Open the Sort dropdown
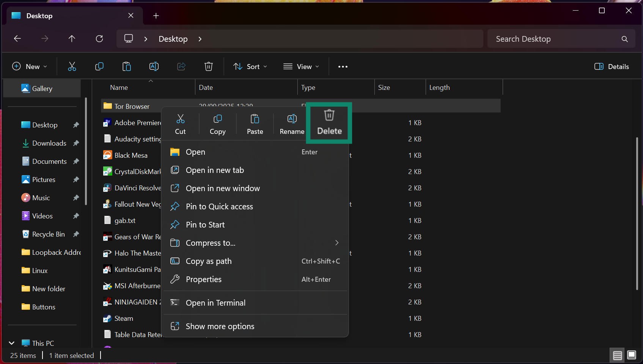The width and height of the screenshot is (643, 364). pyautogui.click(x=250, y=66)
